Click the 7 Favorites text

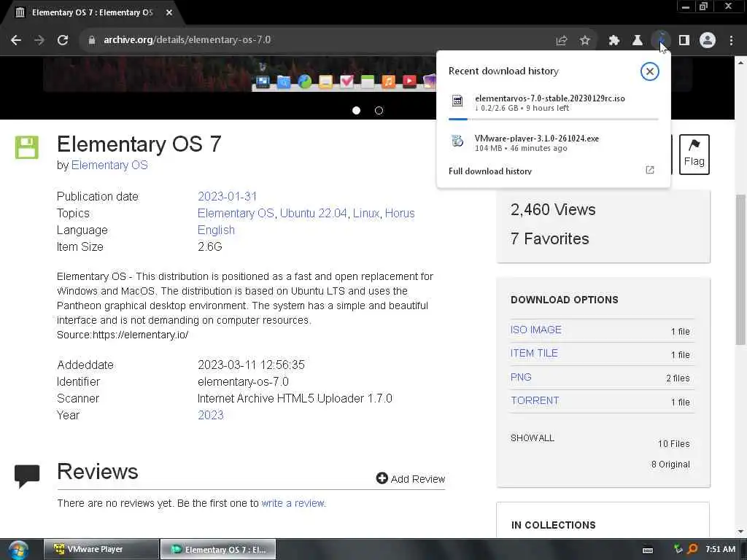pos(550,238)
